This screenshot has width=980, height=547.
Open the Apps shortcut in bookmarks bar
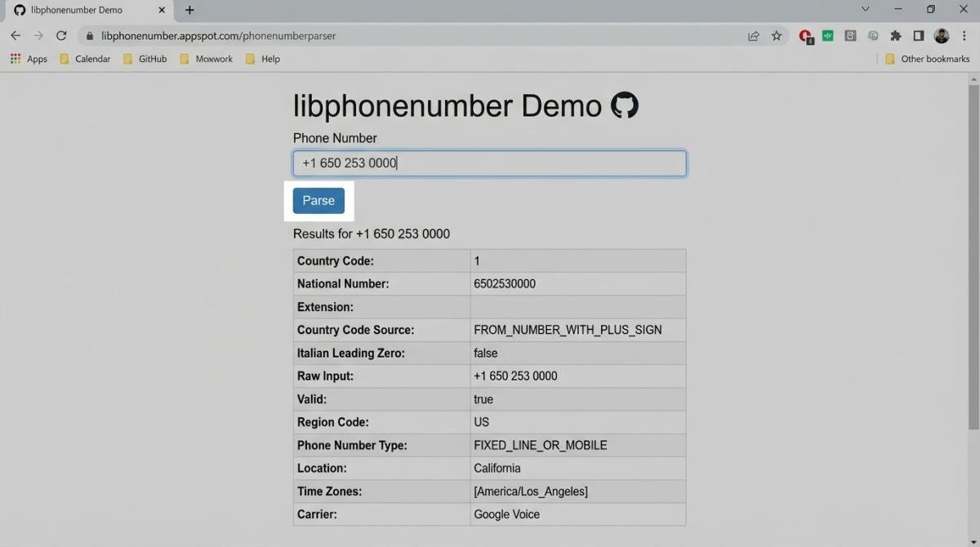(x=29, y=59)
